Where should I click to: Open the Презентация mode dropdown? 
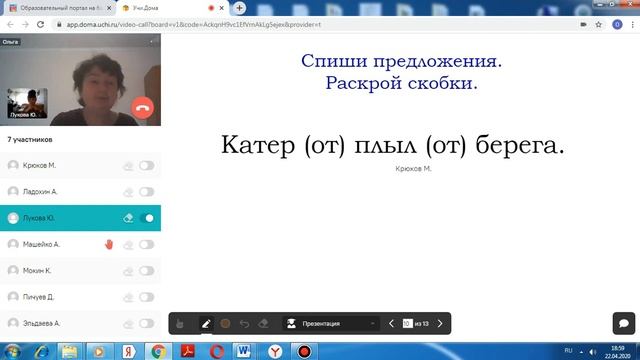331,324
